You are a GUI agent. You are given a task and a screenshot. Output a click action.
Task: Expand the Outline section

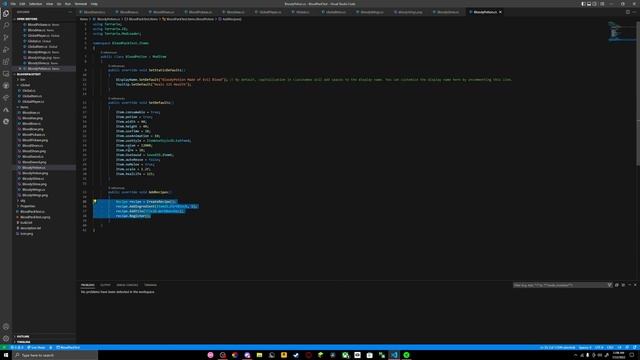coord(44,336)
